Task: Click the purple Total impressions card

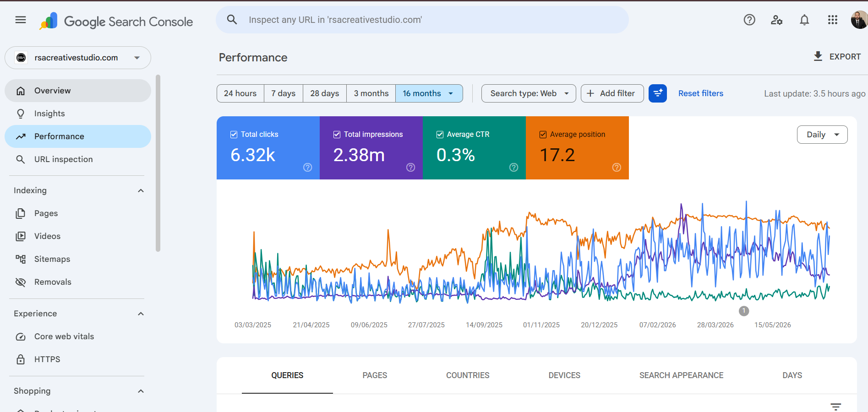Action: tap(371, 148)
